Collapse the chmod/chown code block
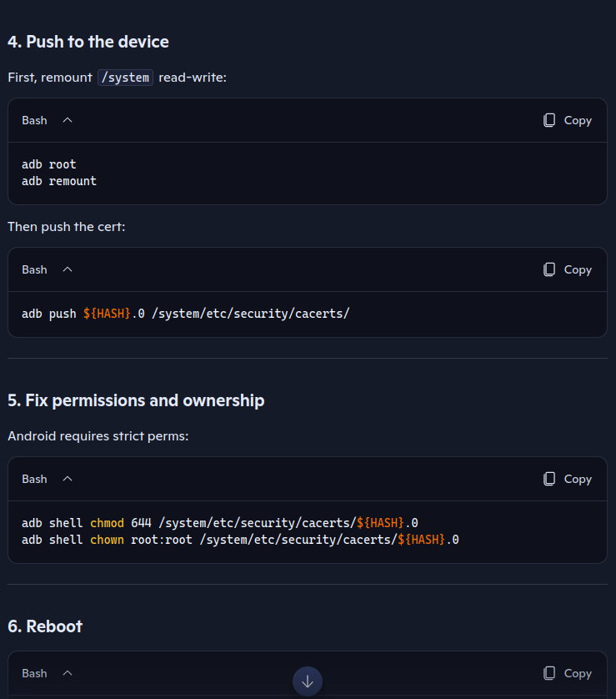Image resolution: width=616 pixels, height=699 pixels. click(68, 479)
